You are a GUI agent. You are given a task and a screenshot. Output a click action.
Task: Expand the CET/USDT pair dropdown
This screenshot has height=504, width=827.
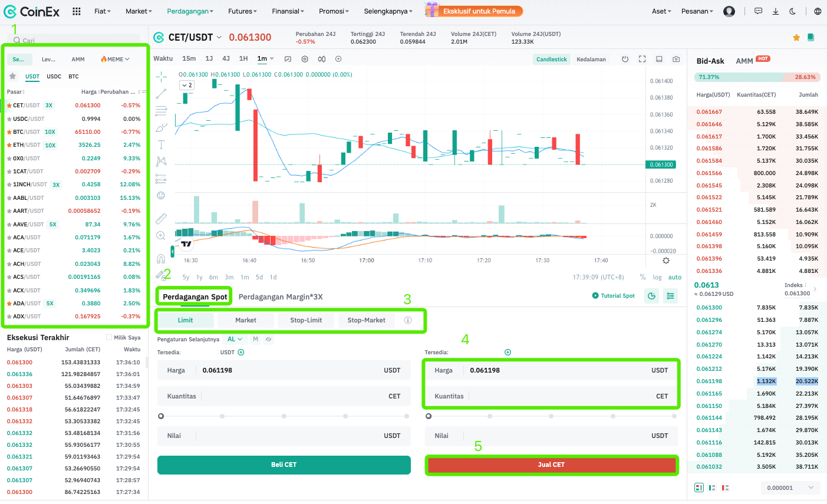pyautogui.click(x=219, y=37)
